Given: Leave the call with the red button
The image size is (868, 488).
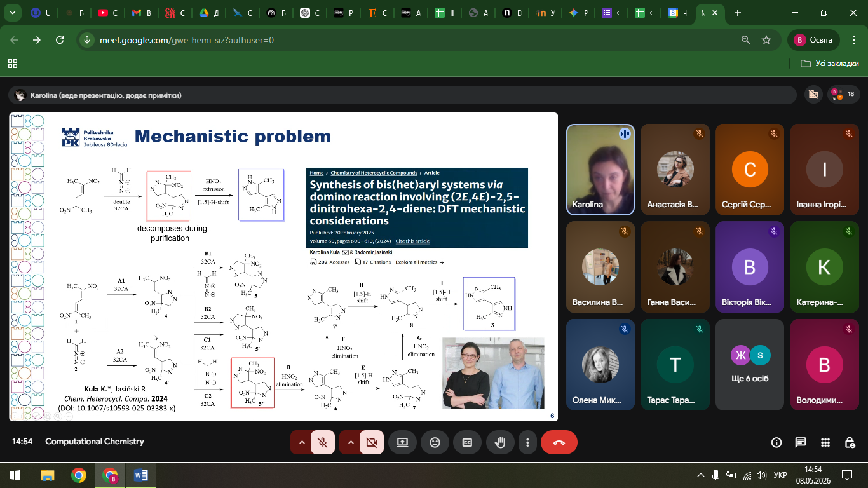Looking at the screenshot, I should click(x=559, y=442).
